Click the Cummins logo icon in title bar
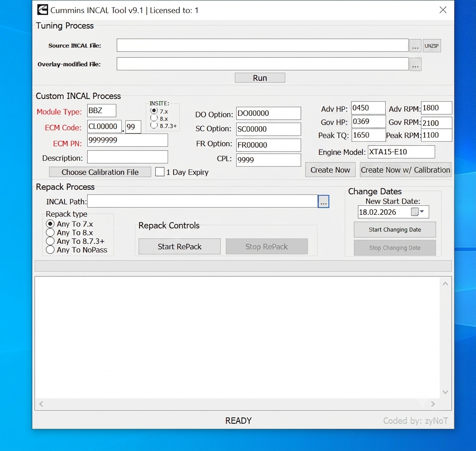Viewport: 476px width, 451px height. point(42,10)
